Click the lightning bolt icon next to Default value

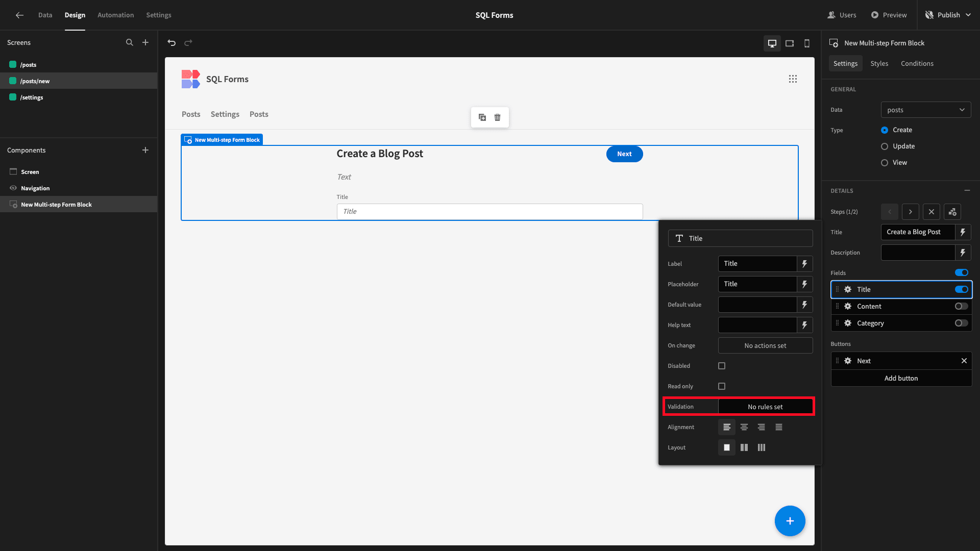(x=805, y=304)
